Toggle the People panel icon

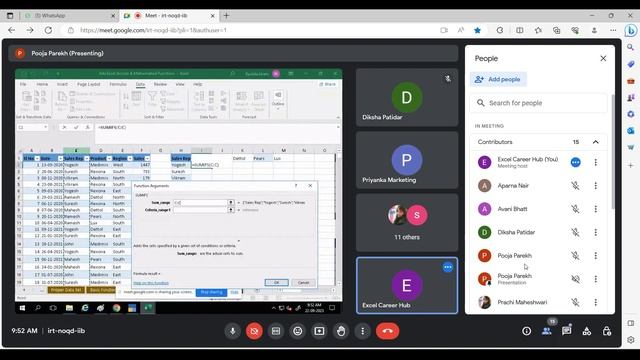tap(547, 331)
